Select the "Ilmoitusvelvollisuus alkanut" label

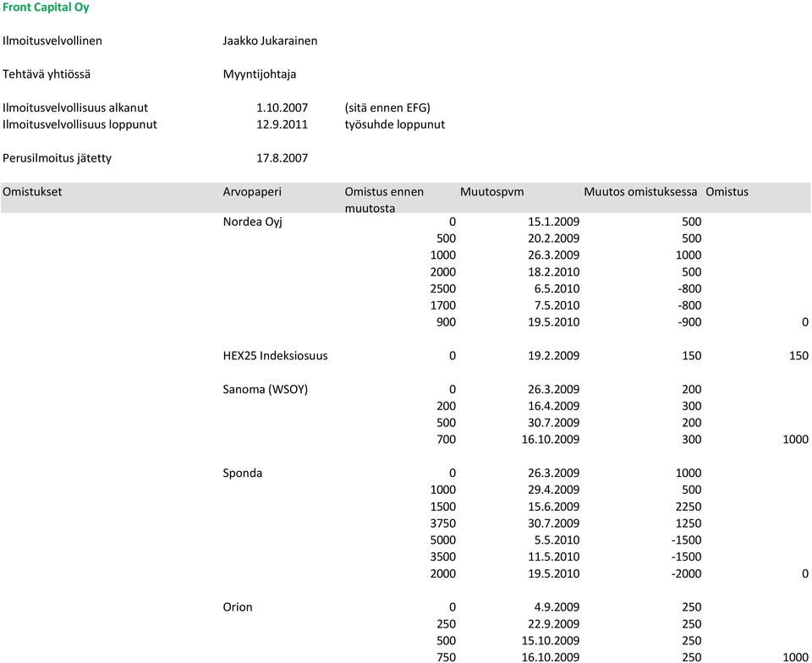coord(75,107)
